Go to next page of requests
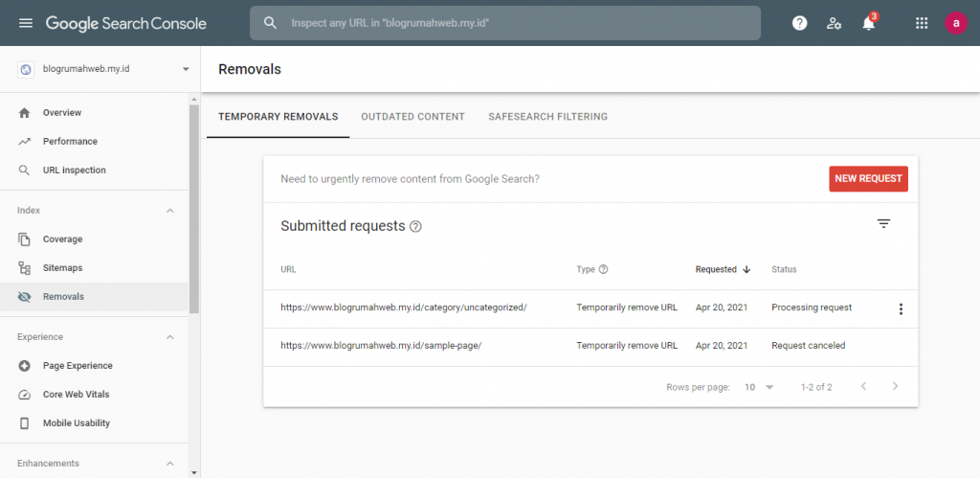Screen dimensions: 980x478 click(895, 386)
